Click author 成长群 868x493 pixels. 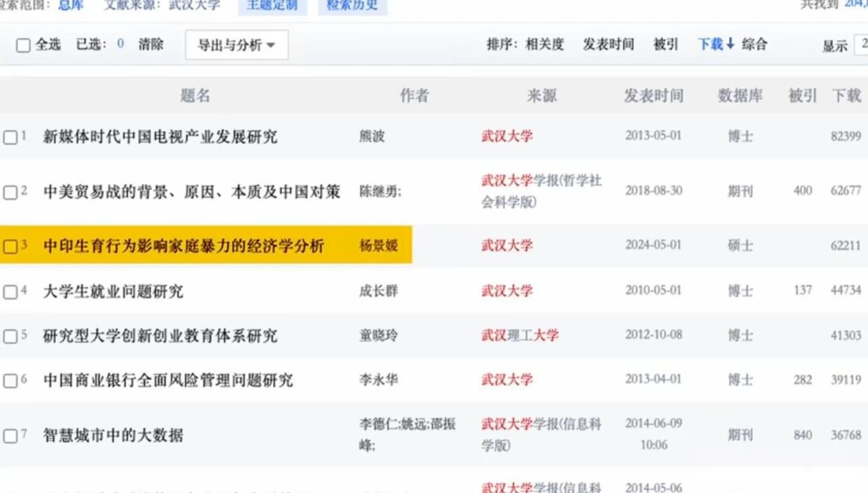[378, 291]
